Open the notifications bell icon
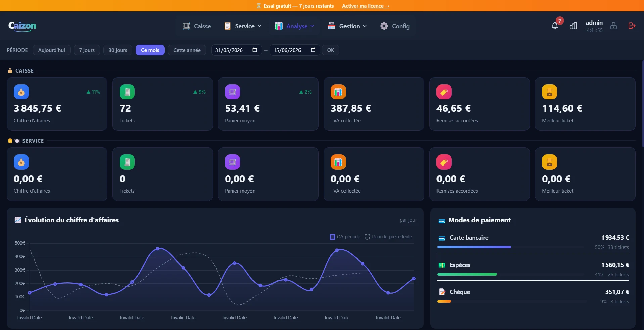 (x=555, y=26)
